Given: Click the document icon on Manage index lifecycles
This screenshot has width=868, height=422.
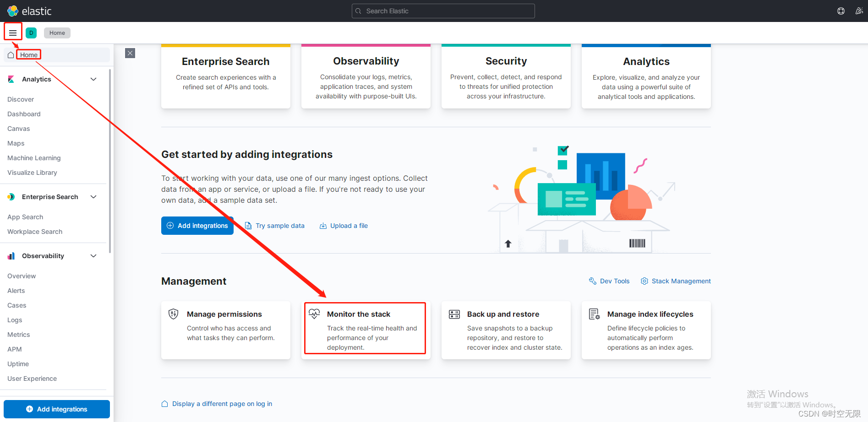Looking at the screenshot, I should [x=594, y=314].
